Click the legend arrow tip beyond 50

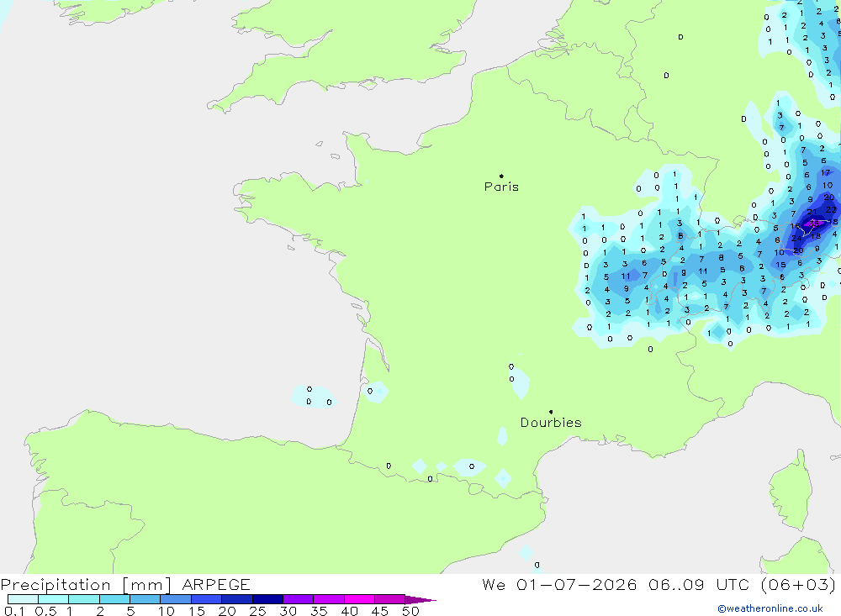click(421, 599)
